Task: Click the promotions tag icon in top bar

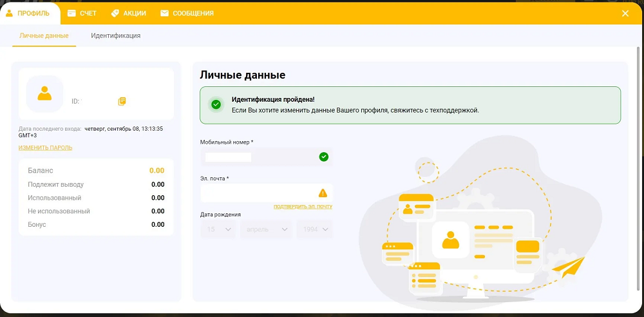Action: [115, 13]
